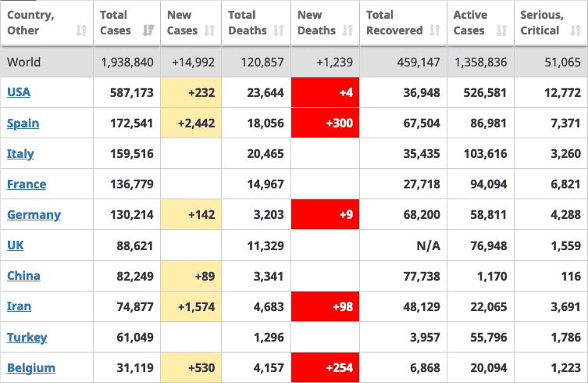Sort by New Cases sort arrows
The width and height of the screenshot is (588, 383).
pyautogui.click(x=209, y=30)
